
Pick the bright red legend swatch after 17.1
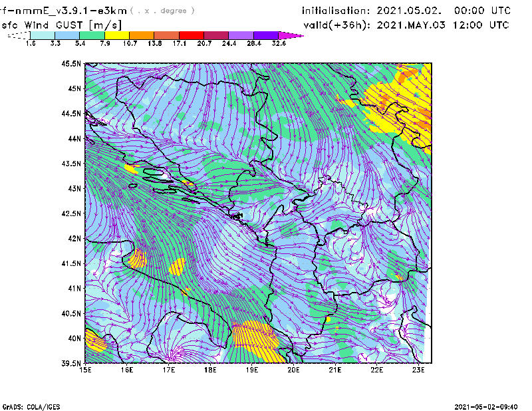coord(192,35)
